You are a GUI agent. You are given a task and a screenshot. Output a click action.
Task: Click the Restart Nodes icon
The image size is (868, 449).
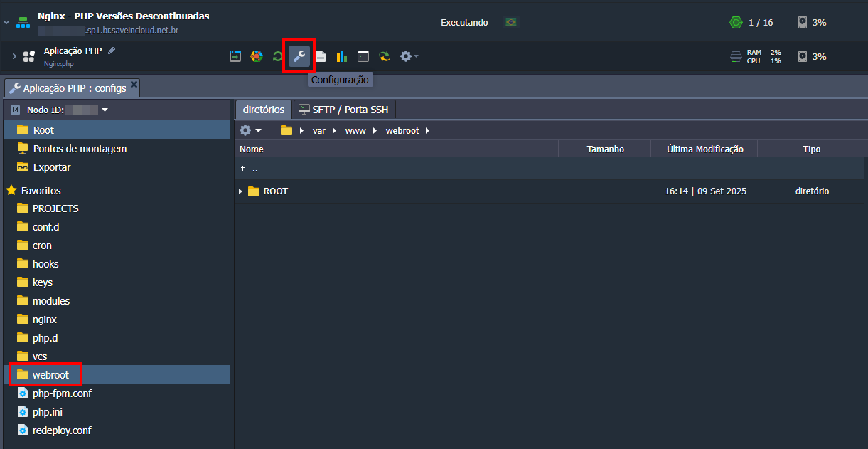point(277,56)
